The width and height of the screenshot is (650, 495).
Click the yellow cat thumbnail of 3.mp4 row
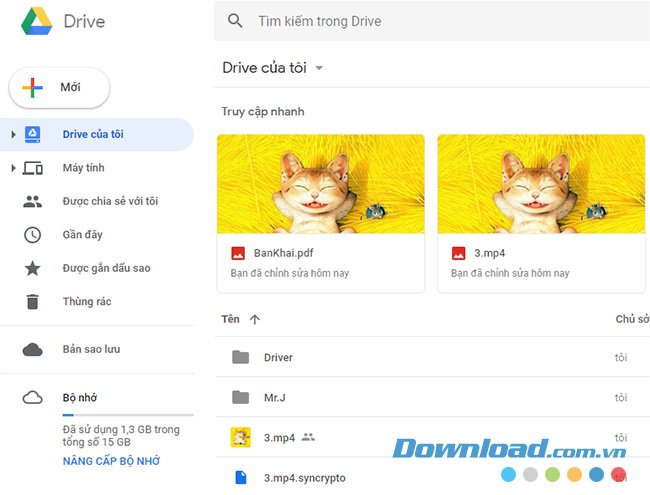(240, 437)
